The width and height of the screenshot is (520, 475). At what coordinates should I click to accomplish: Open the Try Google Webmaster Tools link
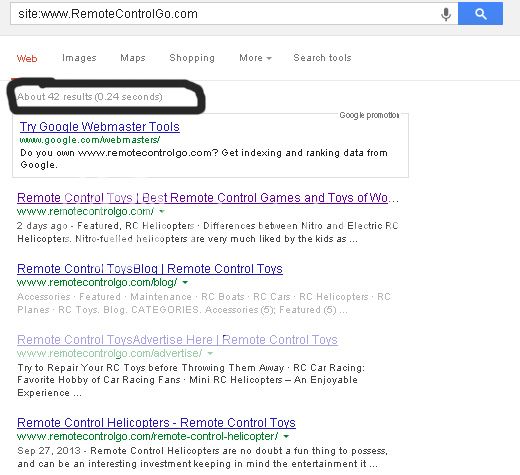[x=100, y=127]
